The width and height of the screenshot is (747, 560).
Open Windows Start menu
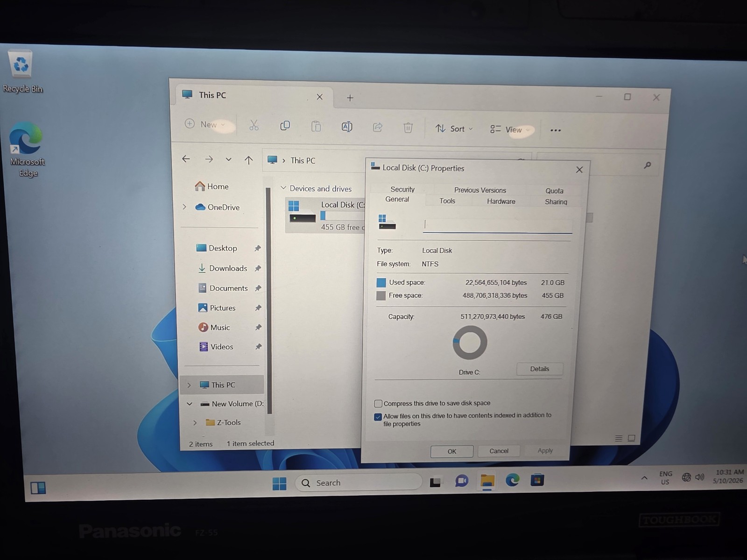[280, 483]
